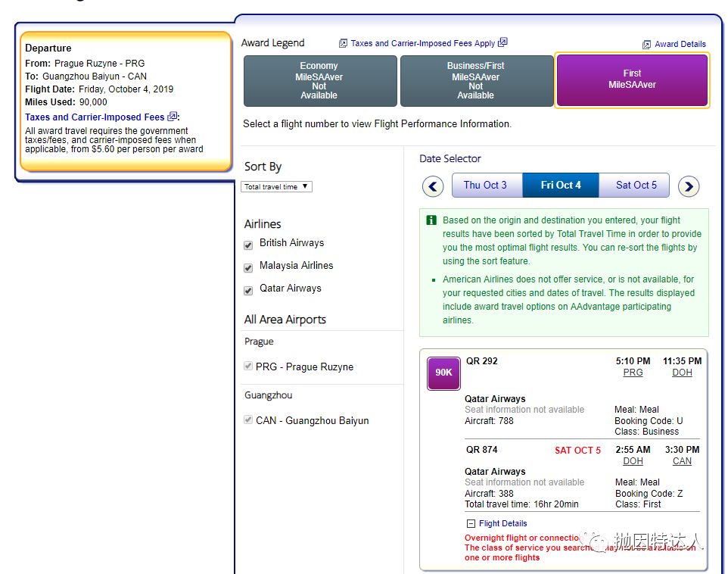This screenshot has height=574, width=728.
Task: Click the 'Flight Date: Friday, October 4, 2019' text
Action: tap(99, 89)
